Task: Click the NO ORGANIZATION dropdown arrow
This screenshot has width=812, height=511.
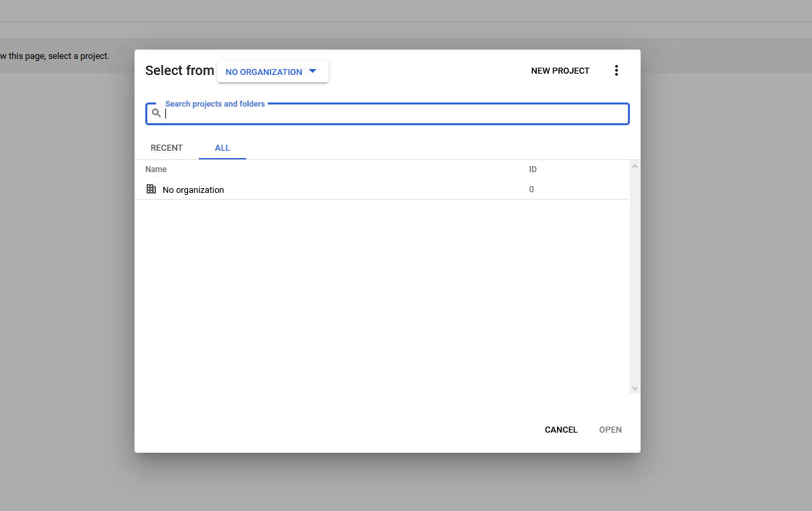Action: pos(313,71)
